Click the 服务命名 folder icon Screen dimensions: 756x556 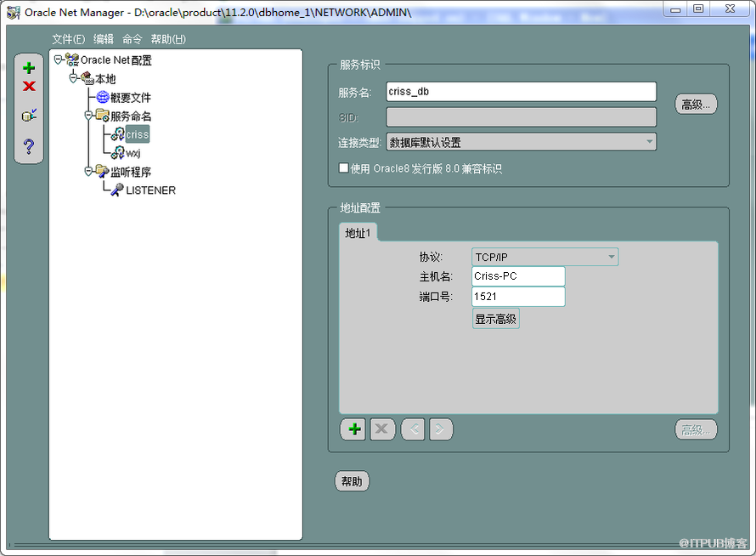(x=102, y=116)
